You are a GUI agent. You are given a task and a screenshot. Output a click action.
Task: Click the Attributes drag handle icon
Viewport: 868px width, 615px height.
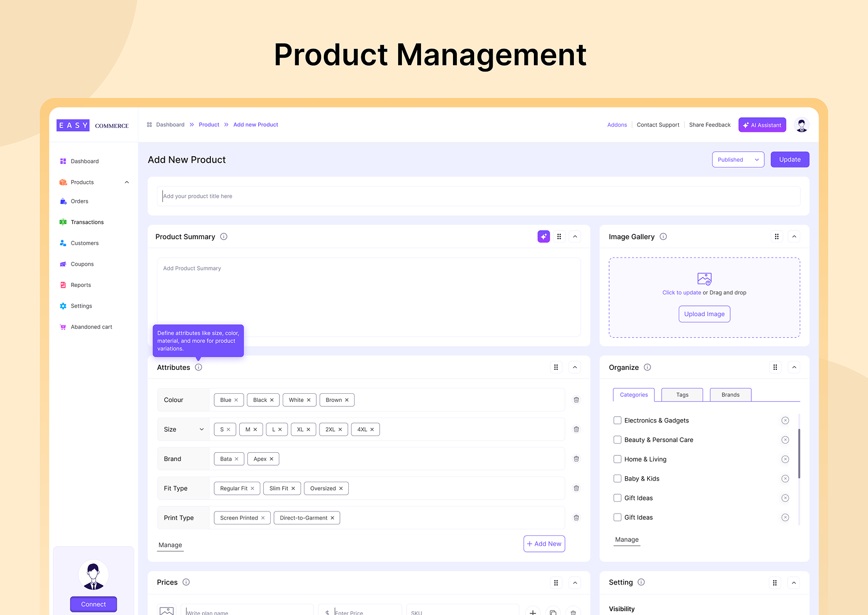point(556,367)
